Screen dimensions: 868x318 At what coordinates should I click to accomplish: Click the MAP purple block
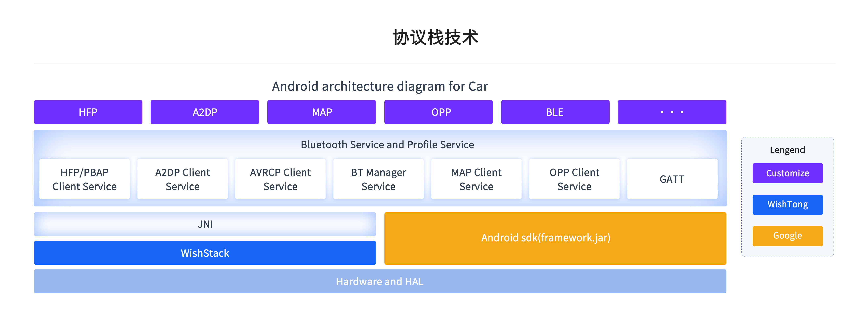coord(321,112)
